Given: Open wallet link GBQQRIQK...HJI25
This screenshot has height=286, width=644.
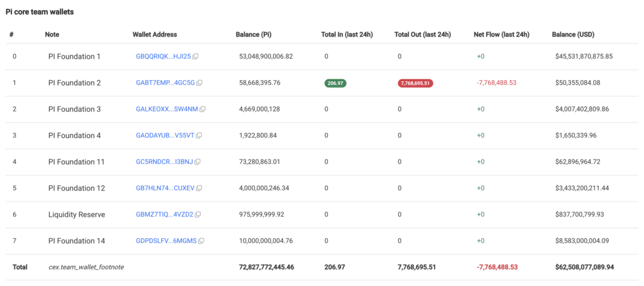Looking at the screenshot, I should [x=164, y=57].
